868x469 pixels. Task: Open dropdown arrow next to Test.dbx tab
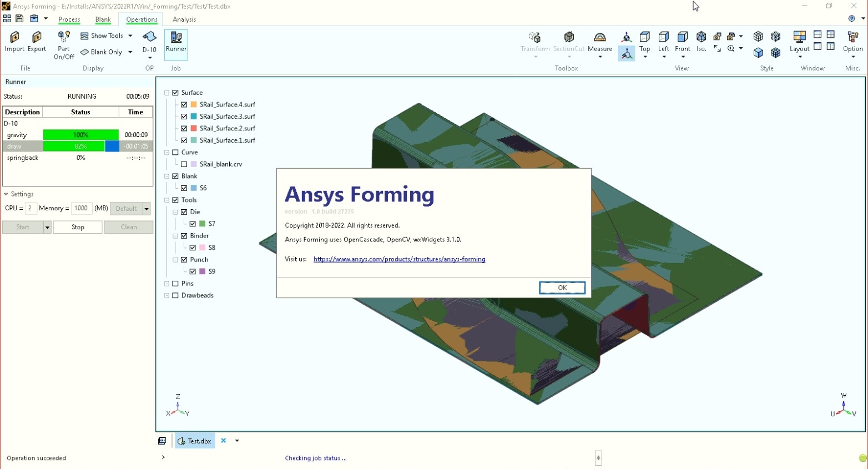click(237, 441)
